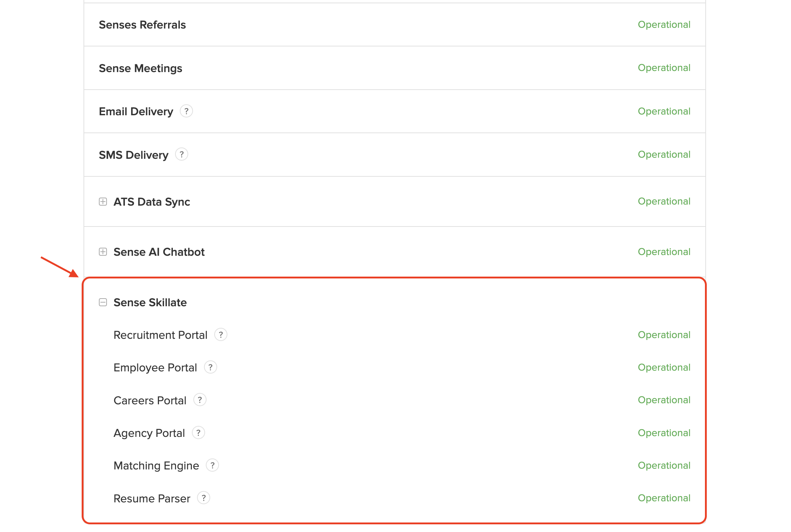The image size is (791, 532).
Task: Click Careers Portal Operational status
Action: 664,400
